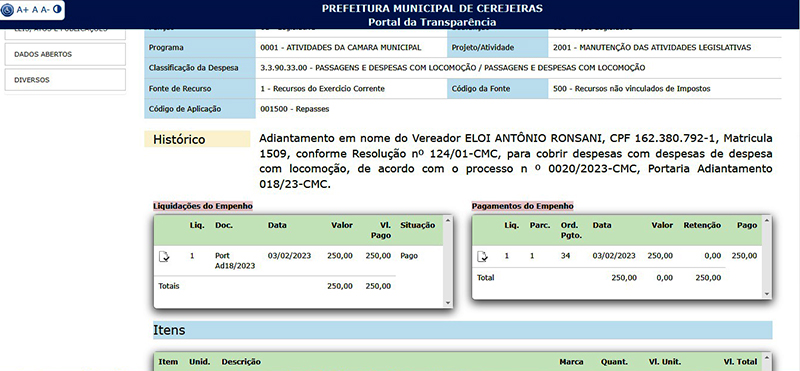Toggle high contrast mode icon
This screenshot has height=371, width=800.
[57, 9]
